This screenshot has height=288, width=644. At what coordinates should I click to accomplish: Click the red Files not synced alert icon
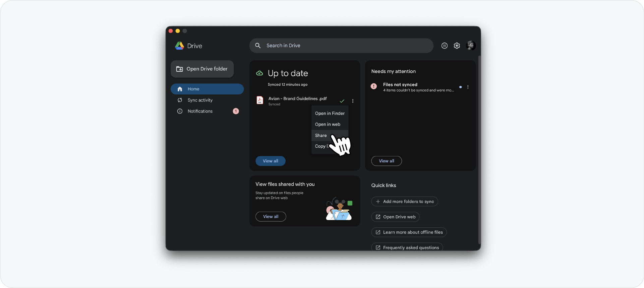[374, 86]
